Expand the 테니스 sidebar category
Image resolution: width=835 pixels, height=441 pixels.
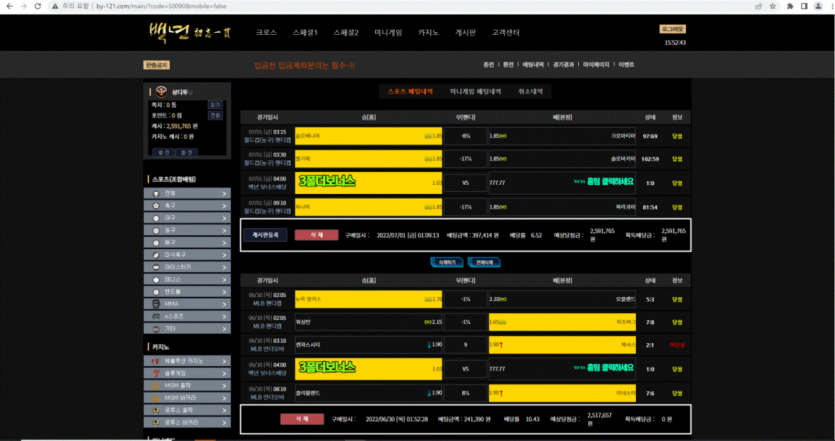pyautogui.click(x=225, y=278)
